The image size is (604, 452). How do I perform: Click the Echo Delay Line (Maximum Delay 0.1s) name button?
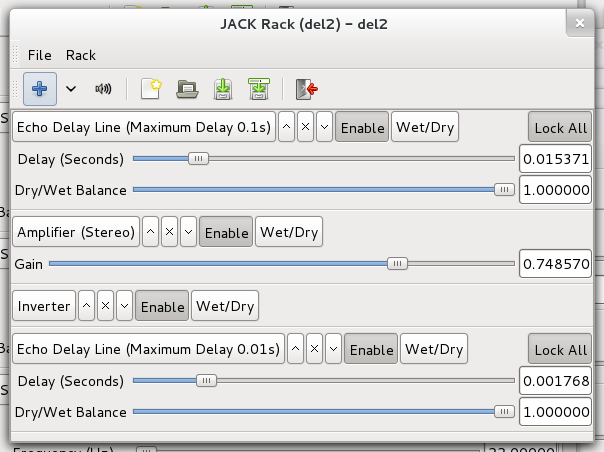pyautogui.click(x=144, y=127)
